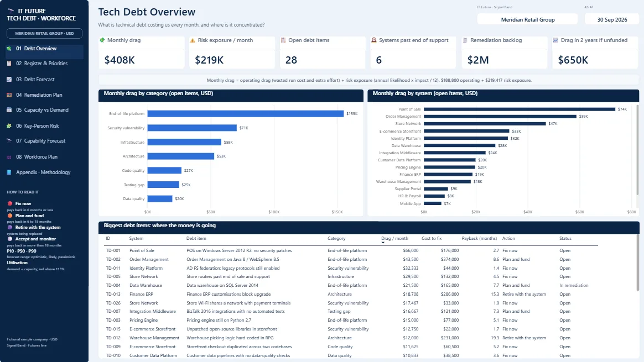Click the Remediation Plan icon
The image size is (644, 362).
(x=9, y=95)
